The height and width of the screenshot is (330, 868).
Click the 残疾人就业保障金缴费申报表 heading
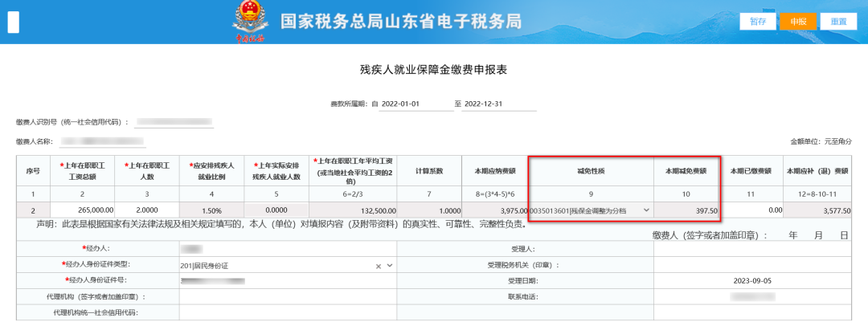click(433, 70)
